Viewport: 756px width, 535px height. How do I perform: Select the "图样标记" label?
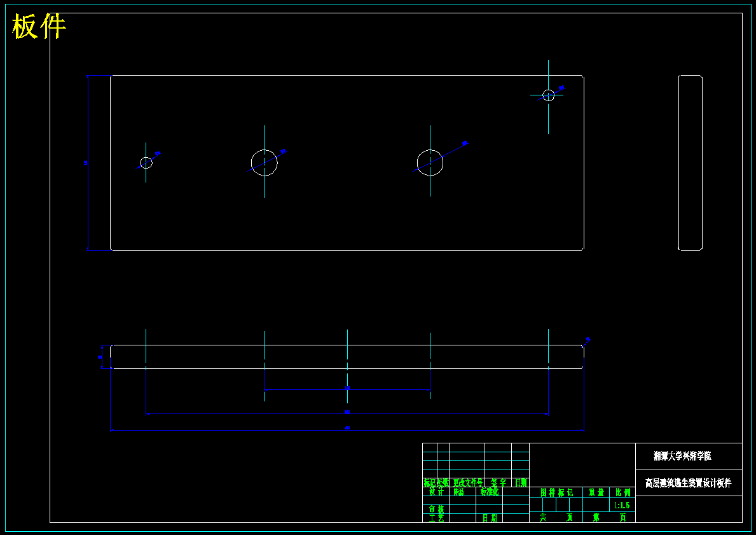[x=556, y=492]
